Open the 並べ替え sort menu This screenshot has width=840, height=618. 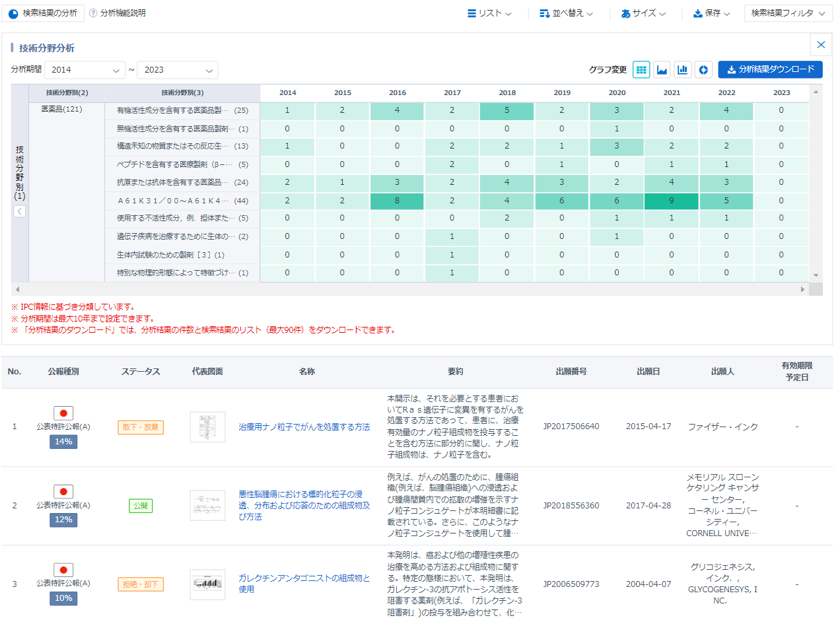pos(566,13)
